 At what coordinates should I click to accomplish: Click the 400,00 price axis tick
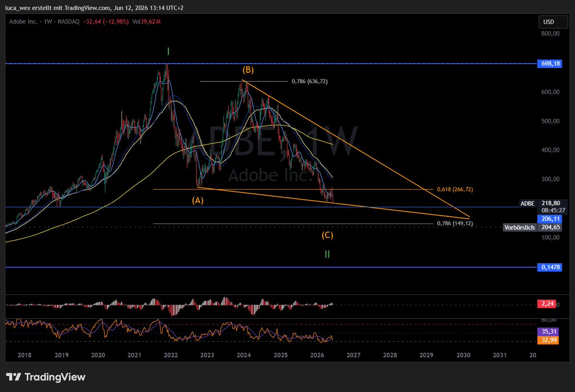551,150
